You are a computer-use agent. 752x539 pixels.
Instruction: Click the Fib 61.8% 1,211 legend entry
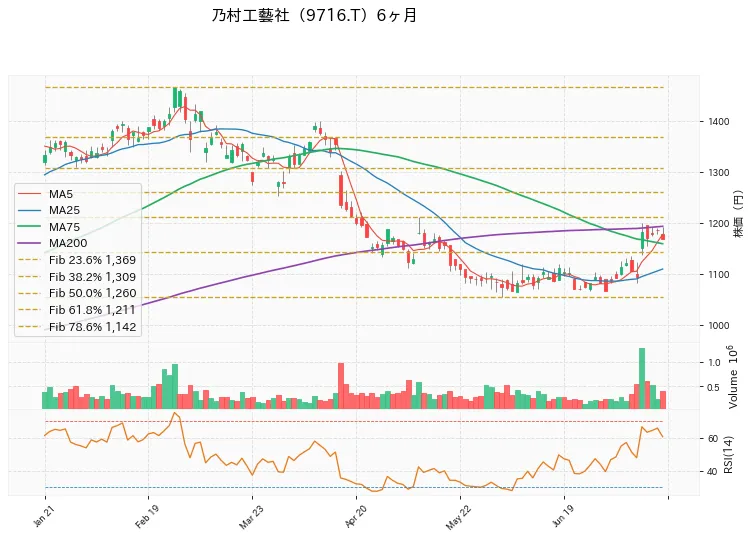(x=77, y=310)
